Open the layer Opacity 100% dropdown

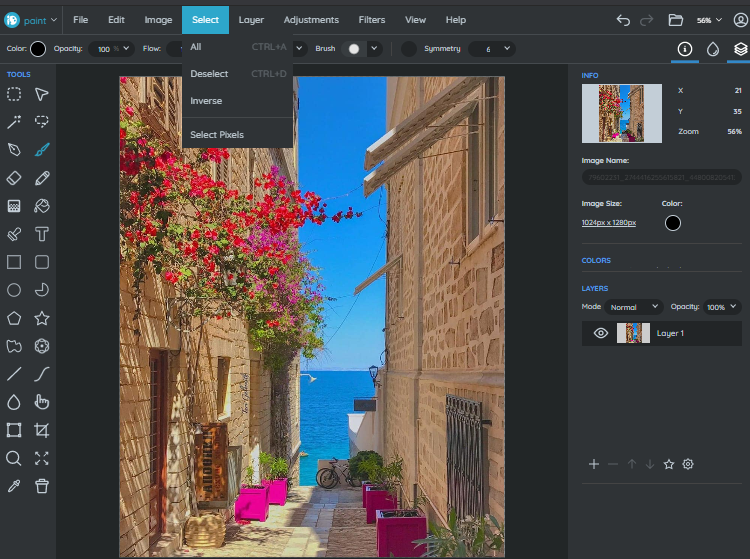(720, 307)
